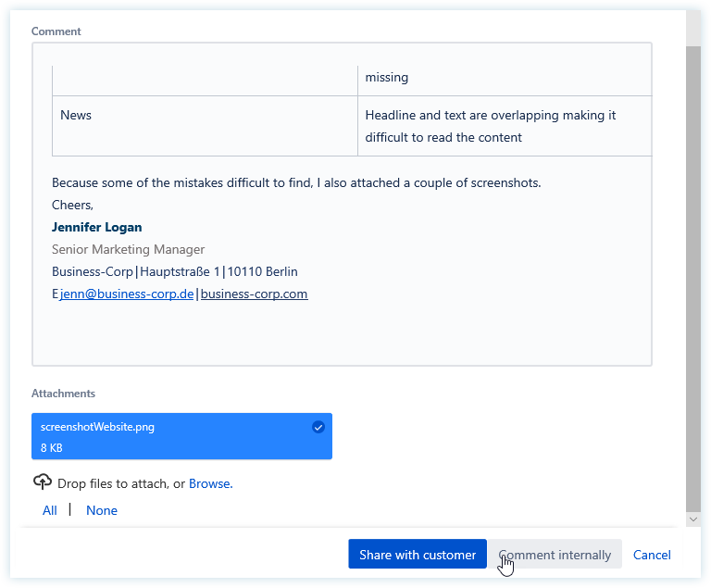This screenshot has height=588, width=711.
Task: Click the Comment internally button
Action: coord(555,555)
